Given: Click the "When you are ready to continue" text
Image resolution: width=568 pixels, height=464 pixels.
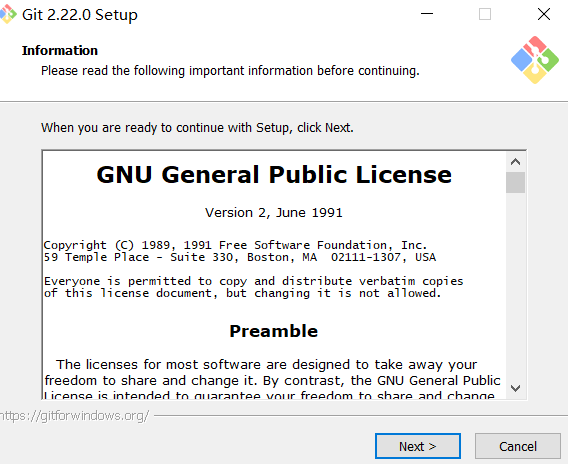Looking at the screenshot, I should pyautogui.click(x=197, y=128).
